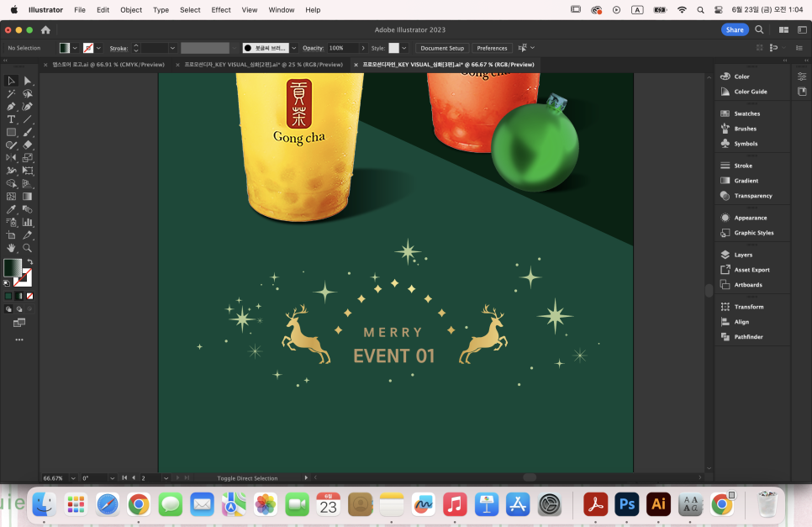Open graphic Style dropdown
Screen dimensions: 812x527
pyautogui.click(x=404, y=48)
